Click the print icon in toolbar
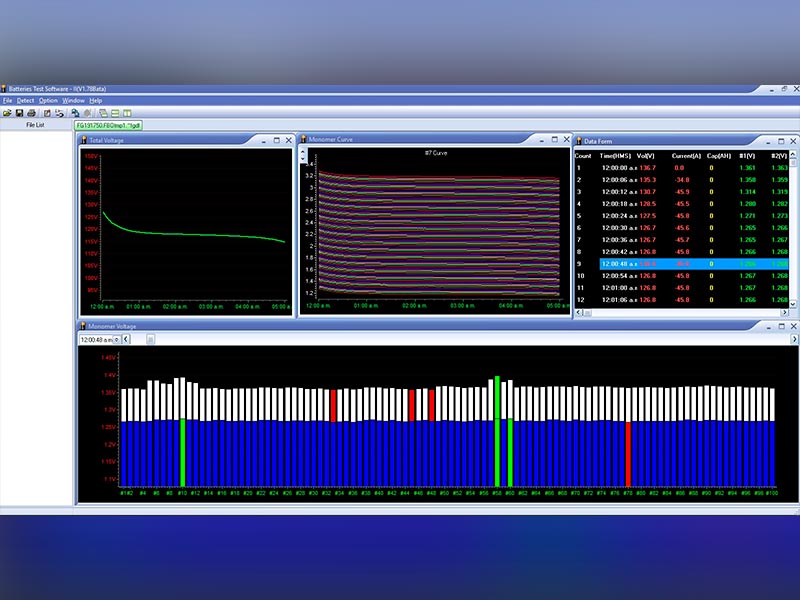The width and height of the screenshot is (800, 600). tap(31, 113)
